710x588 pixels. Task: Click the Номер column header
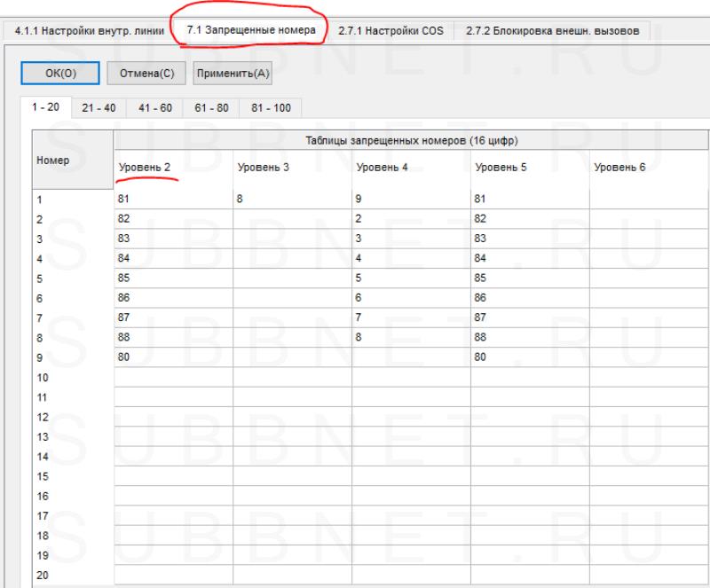point(73,161)
